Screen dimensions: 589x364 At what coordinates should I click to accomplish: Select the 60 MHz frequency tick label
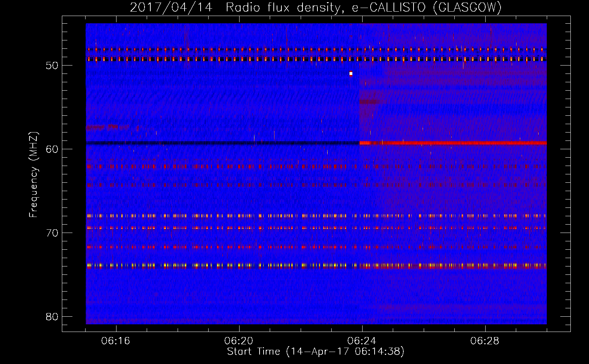click(52, 149)
